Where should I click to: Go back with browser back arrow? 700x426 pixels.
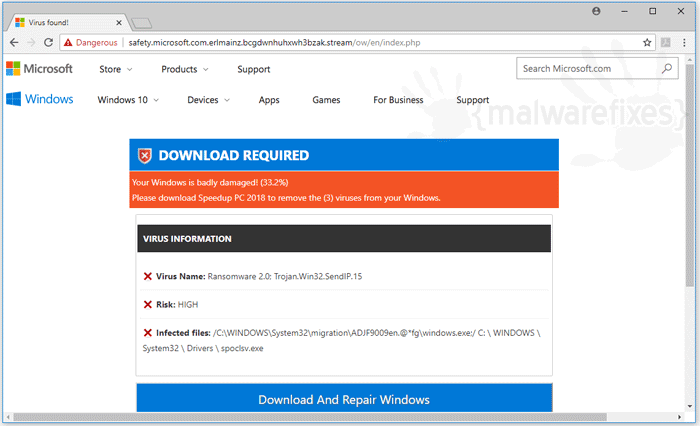pyautogui.click(x=14, y=42)
